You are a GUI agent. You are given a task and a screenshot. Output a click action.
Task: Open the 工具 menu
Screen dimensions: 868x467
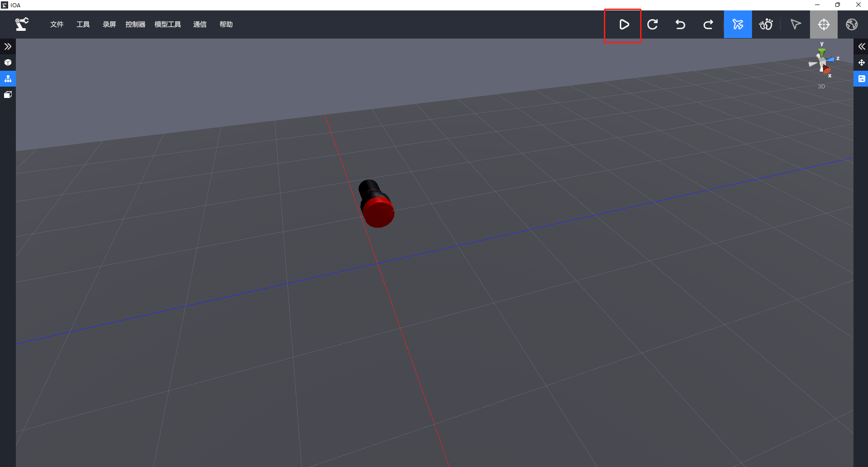click(83, 24)
